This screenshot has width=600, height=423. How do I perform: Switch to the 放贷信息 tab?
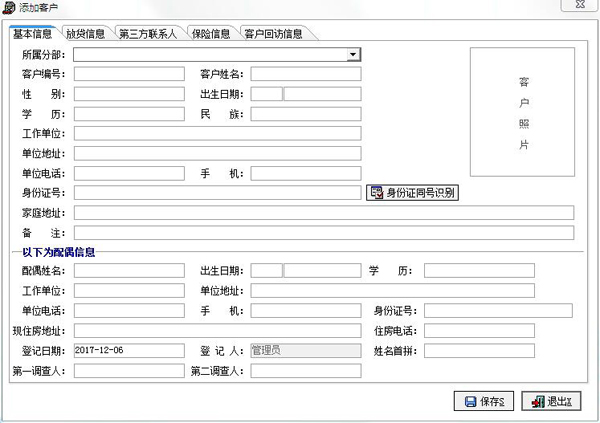[86, 33]
